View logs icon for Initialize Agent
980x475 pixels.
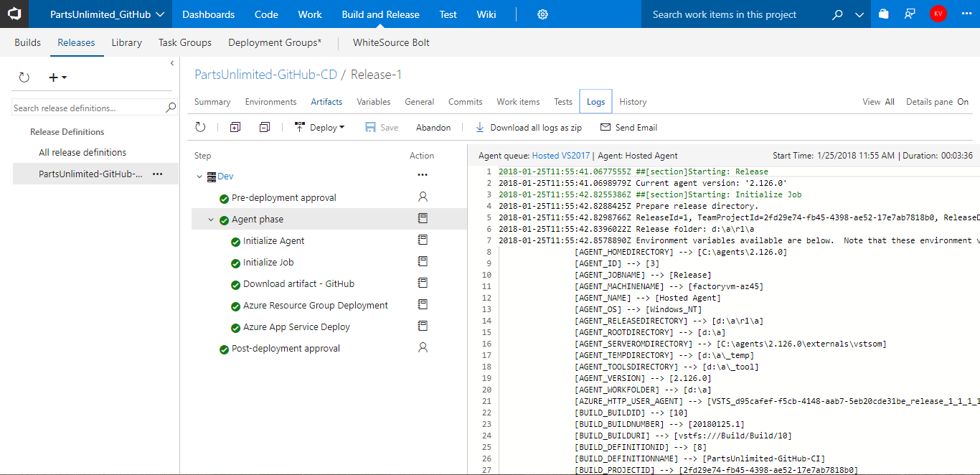click(423, 240)
